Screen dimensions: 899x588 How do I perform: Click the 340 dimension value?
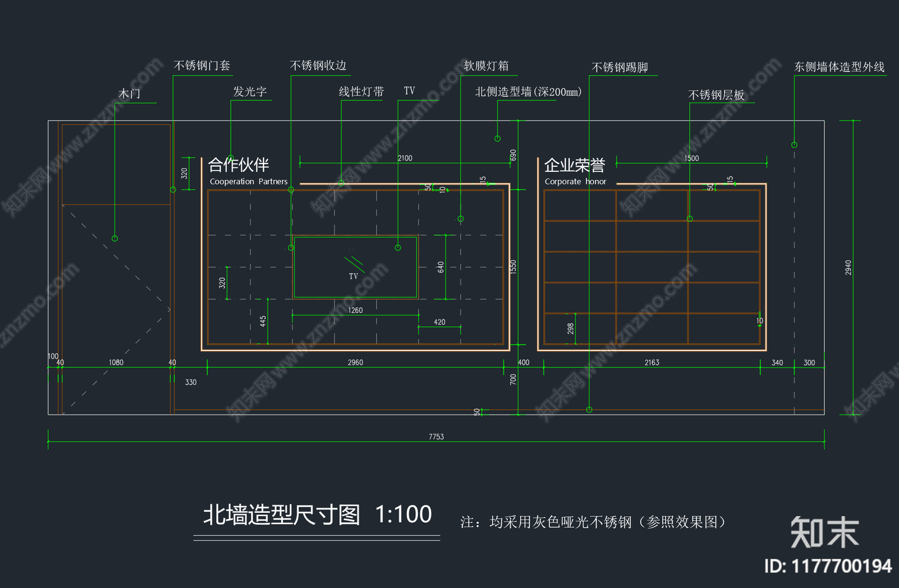777,362
